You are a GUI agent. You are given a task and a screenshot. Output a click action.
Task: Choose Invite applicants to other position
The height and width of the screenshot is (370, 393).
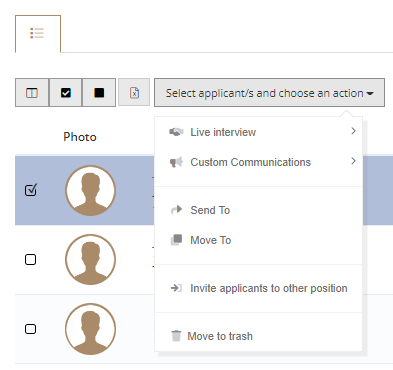[x=258, y=288]
